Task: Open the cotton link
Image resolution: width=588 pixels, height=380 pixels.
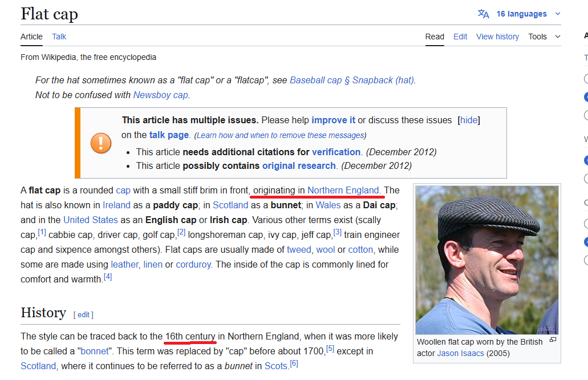Action: point(360,250)
